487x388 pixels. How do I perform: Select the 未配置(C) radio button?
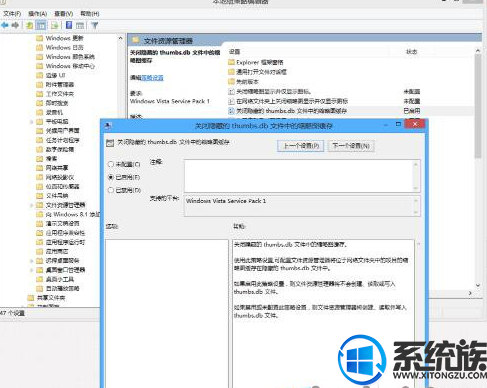pos(111,164)
